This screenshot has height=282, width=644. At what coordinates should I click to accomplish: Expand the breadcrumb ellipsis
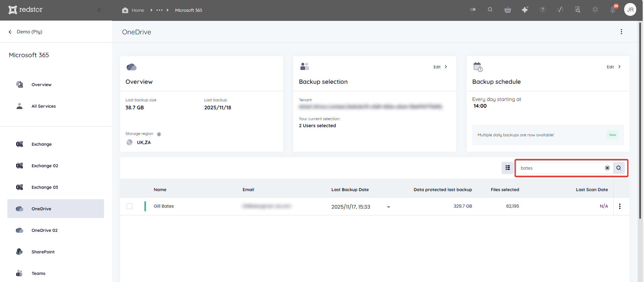coord(159,10)
